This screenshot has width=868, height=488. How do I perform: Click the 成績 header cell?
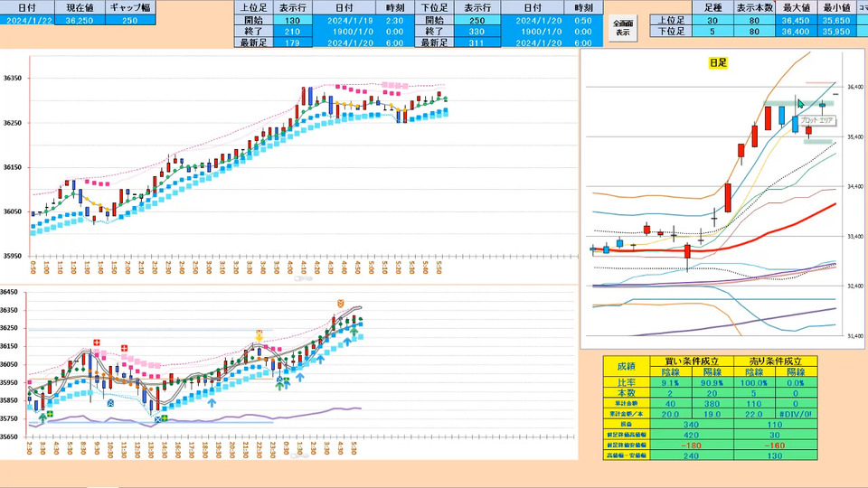point(626,366)
